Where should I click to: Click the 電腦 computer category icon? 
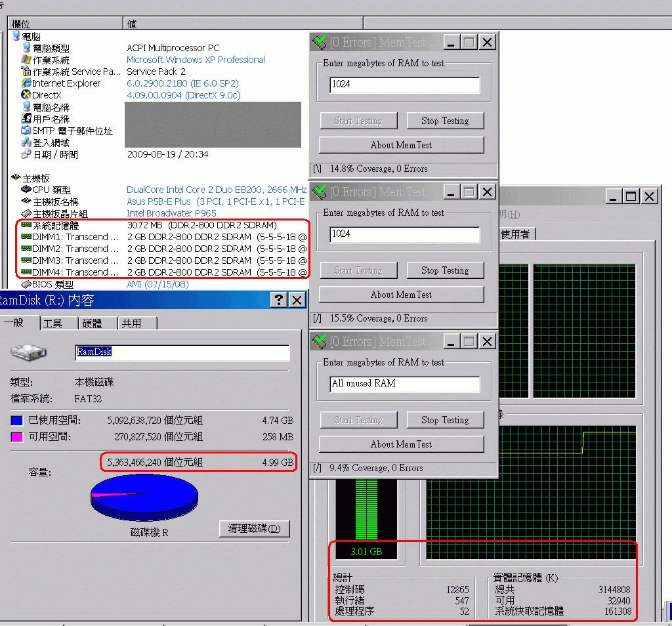pos(16,36)
